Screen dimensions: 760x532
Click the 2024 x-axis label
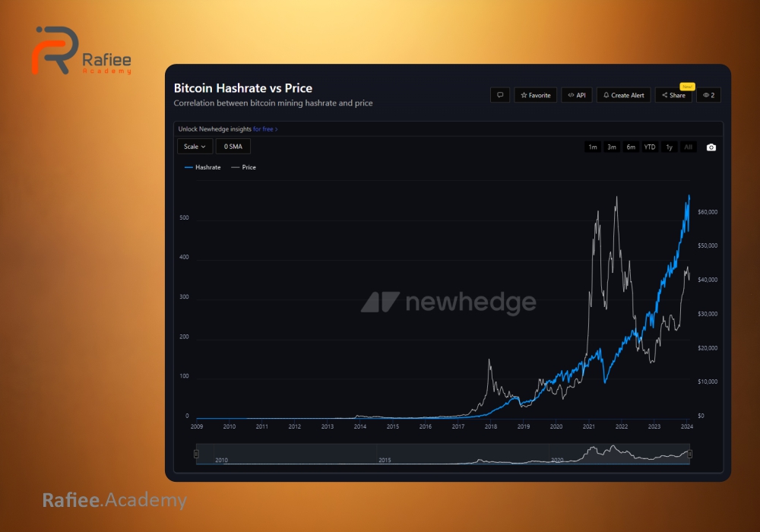click(687, 426)
